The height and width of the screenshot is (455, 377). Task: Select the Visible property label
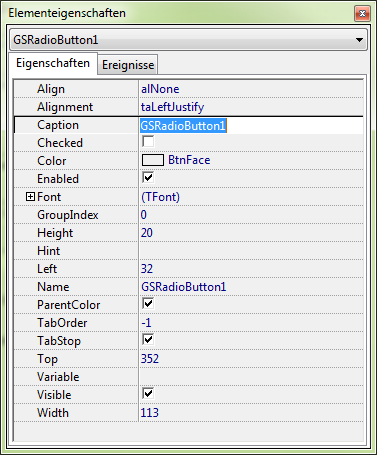[54, 395]
